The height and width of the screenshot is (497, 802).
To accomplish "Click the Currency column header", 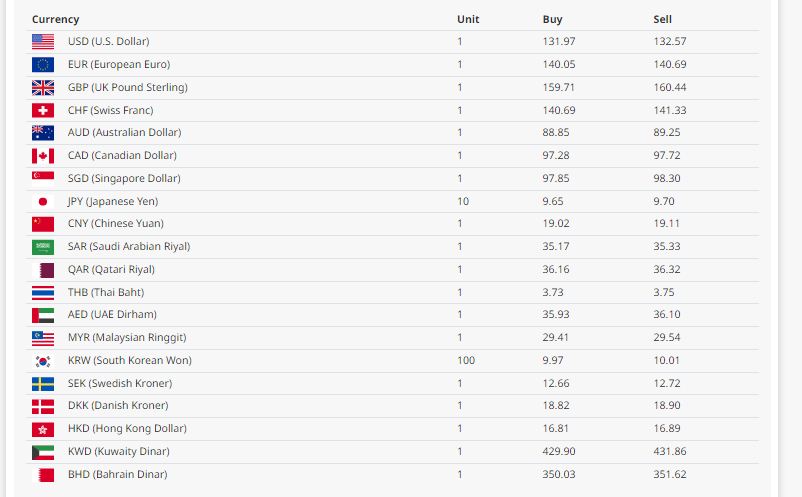I will click(x=55, y=19).
